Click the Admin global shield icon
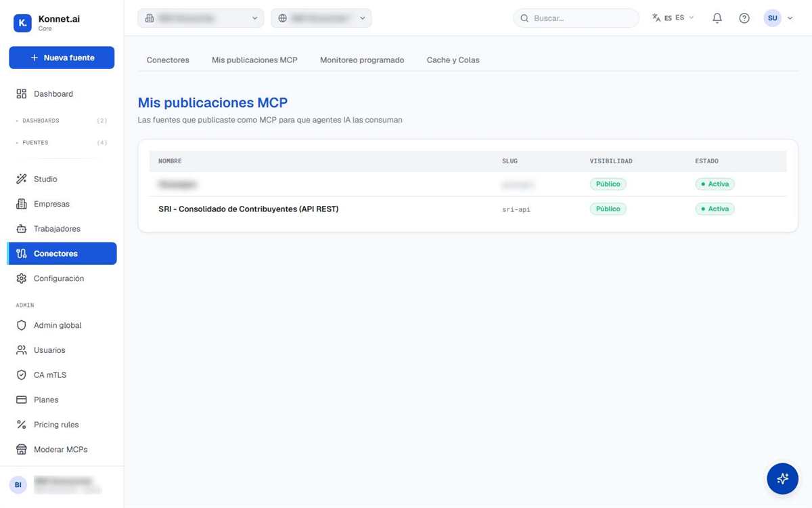The image size is (812, 508). pyautogui.click(x=21, y=325)
